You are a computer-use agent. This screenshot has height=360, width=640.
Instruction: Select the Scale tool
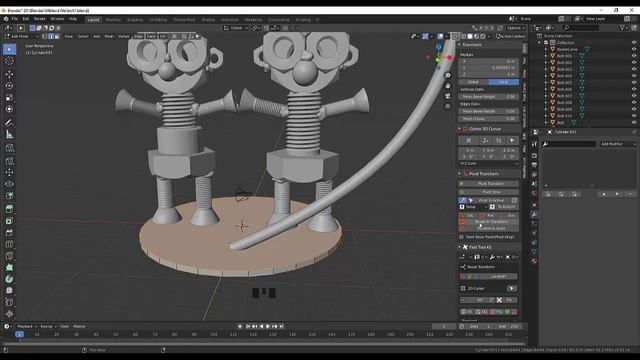click(9, 98)
